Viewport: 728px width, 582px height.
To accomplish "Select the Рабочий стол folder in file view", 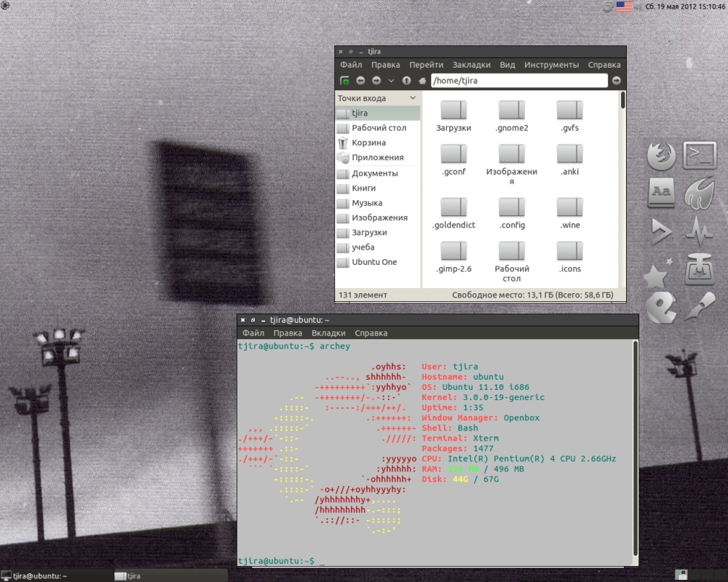I will [512, 251].
